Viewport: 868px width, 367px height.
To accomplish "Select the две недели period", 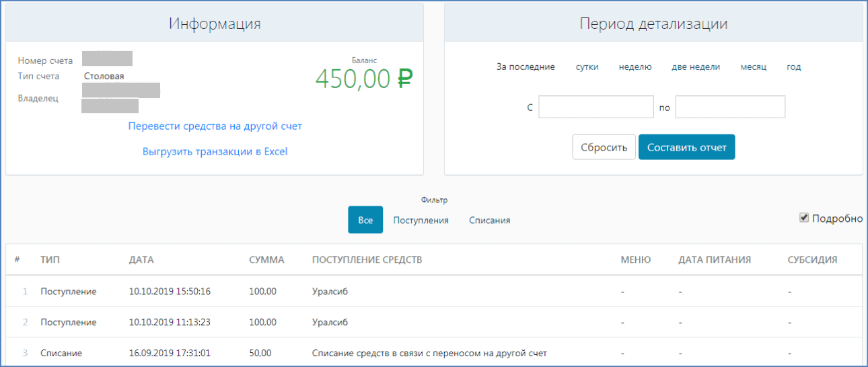I will [696, 67].
